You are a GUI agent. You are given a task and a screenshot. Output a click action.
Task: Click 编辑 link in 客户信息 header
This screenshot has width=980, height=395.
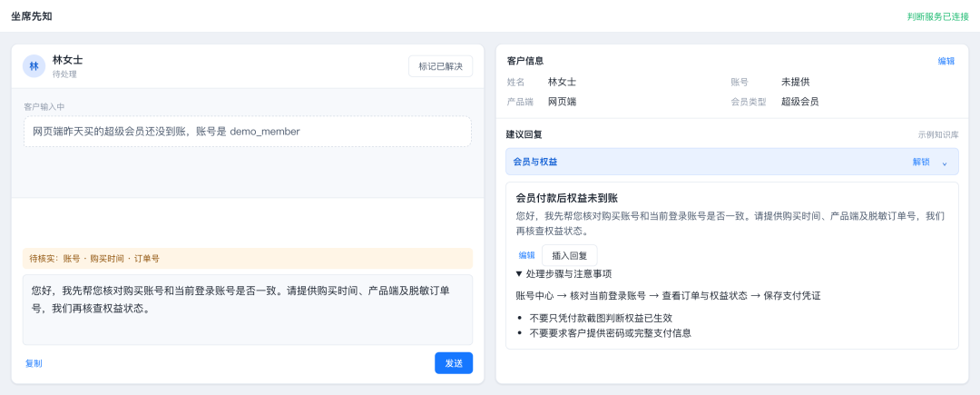click(x=946, y=61)
